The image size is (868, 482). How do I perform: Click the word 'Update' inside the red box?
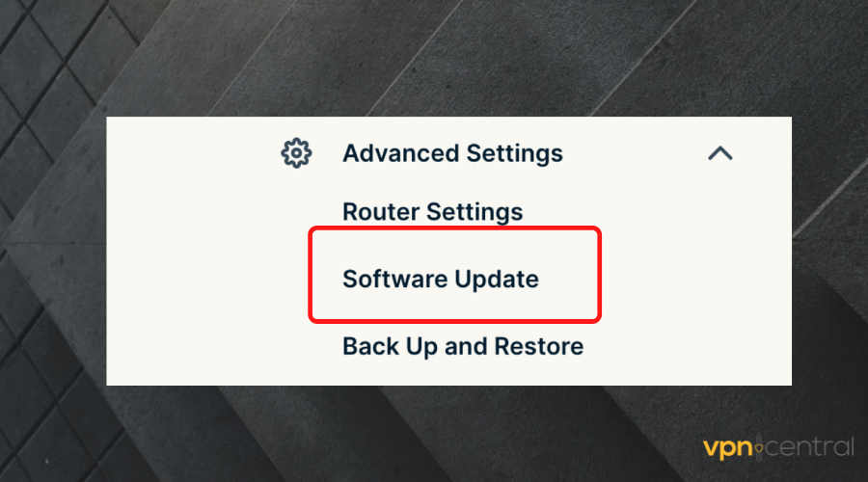[x=497, y=280]
